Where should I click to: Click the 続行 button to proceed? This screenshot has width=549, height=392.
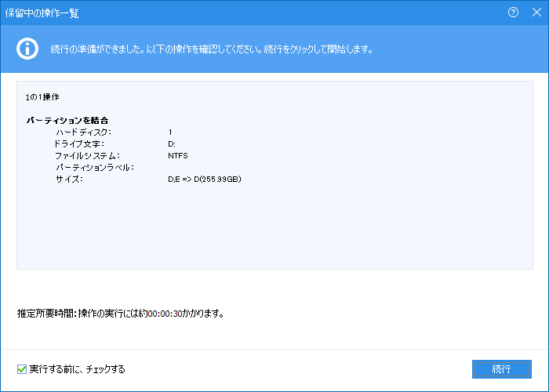click(x=501, y=369)
